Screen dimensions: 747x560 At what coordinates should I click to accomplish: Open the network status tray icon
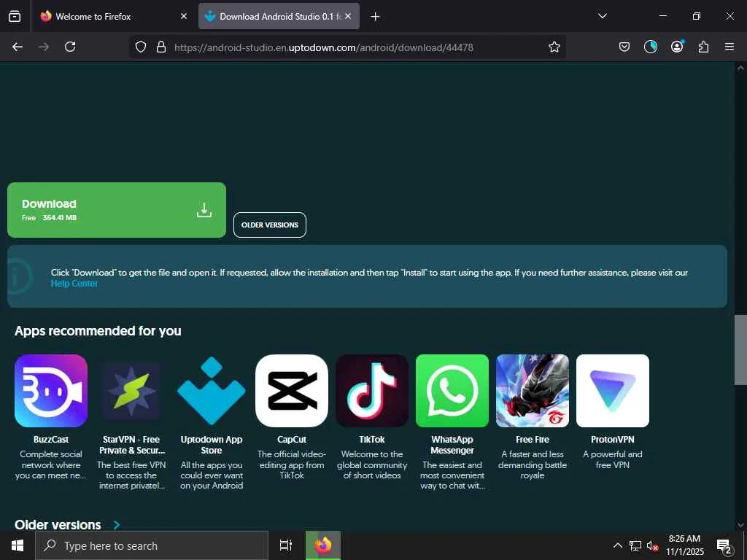[x=635, y=545]
